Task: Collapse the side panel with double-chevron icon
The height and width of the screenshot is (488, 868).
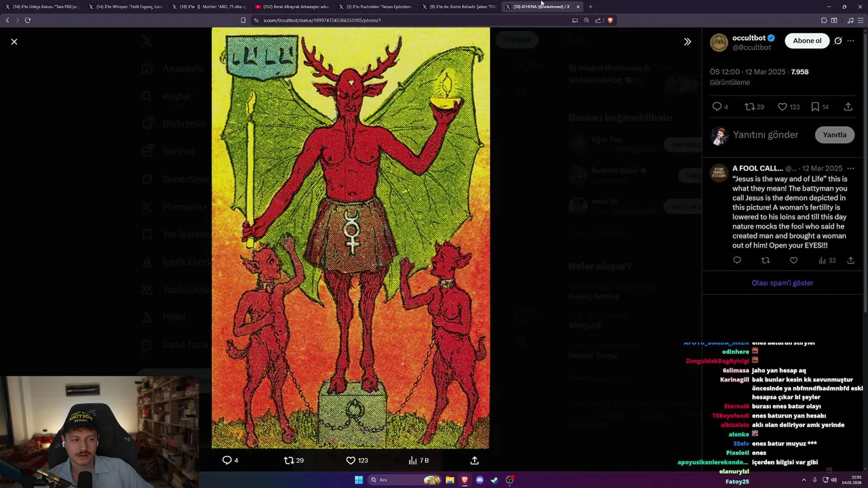Action: coord(688,41)
